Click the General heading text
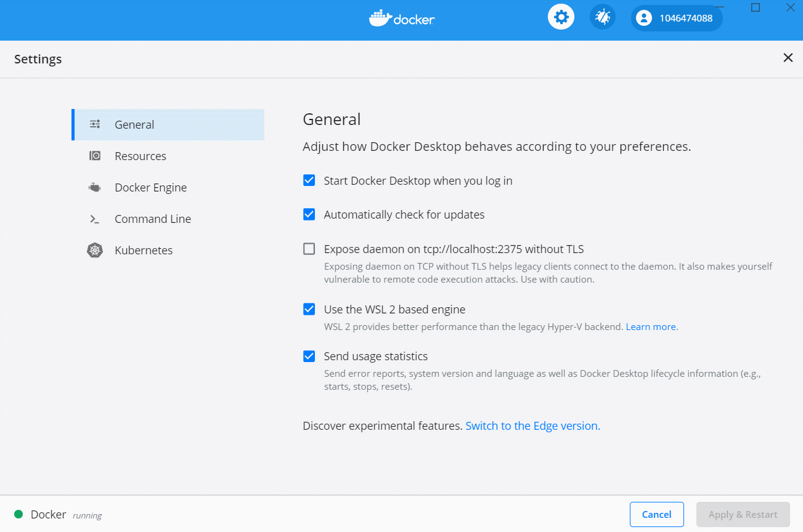The height and width of the screenshot is (532, 803). 332,119
